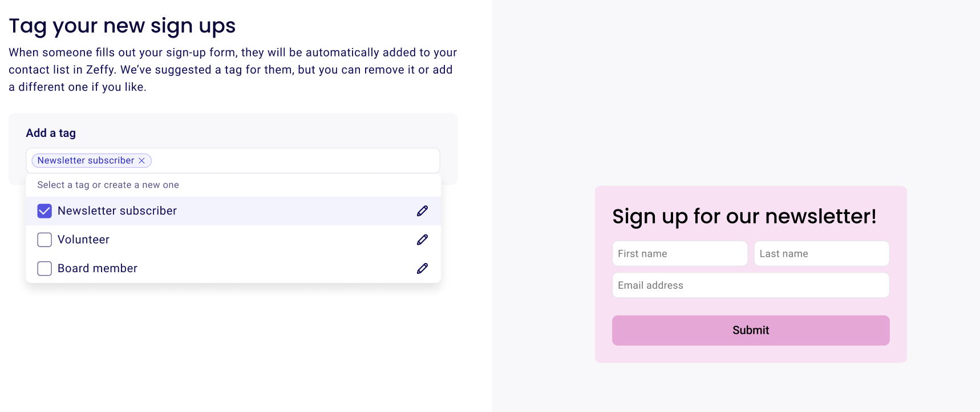Select the Email address input
Image resolution: width=980 pixels, height=412 pixels.
click(x=751, y=285)
